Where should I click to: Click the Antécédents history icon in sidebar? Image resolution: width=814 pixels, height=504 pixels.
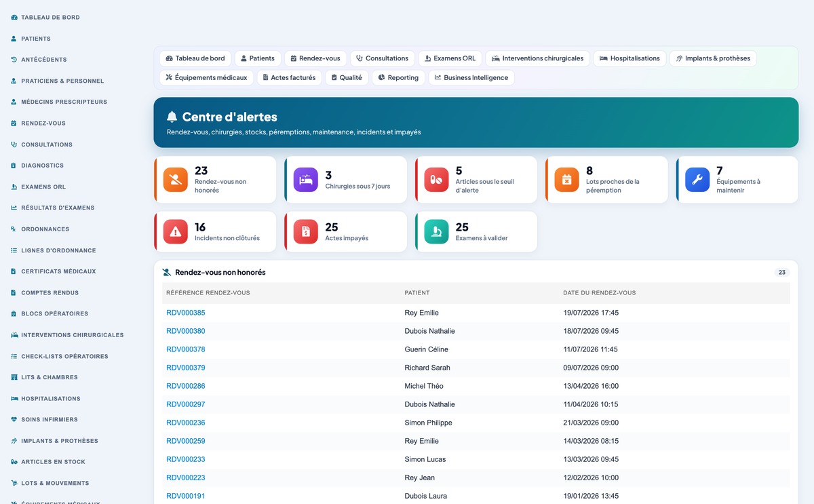(14, 60)
